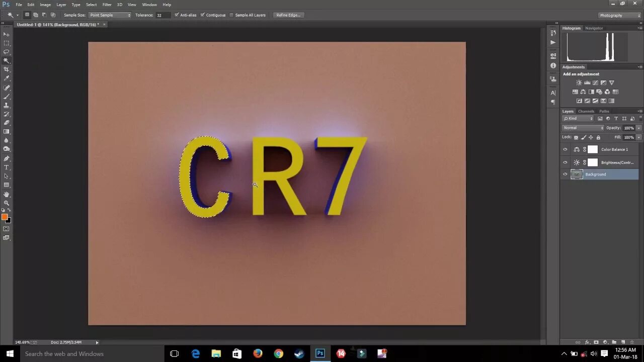This screenshot has width=644, height=362.
Task: Click the Refine Edge button
Action: (x=288, y=15)
